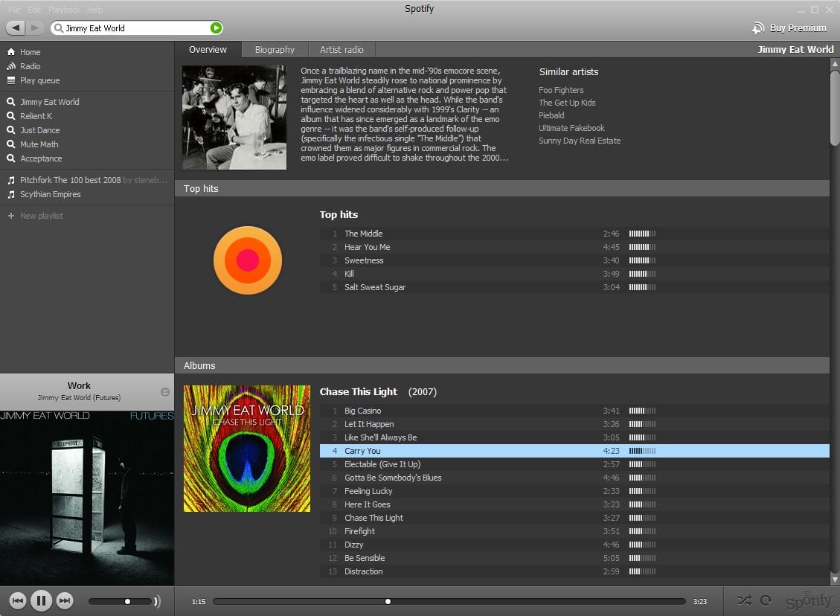Open similar artist Foo Fighters

click(561, 90)
